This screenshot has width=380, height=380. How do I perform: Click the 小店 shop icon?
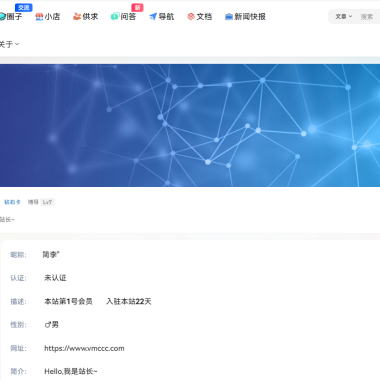pos(39,17)
